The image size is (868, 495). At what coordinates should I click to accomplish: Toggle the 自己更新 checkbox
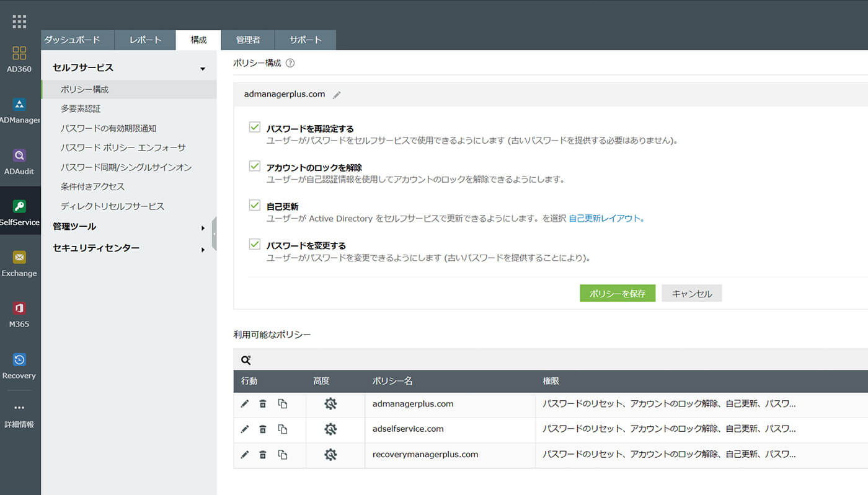coord(254,205)
